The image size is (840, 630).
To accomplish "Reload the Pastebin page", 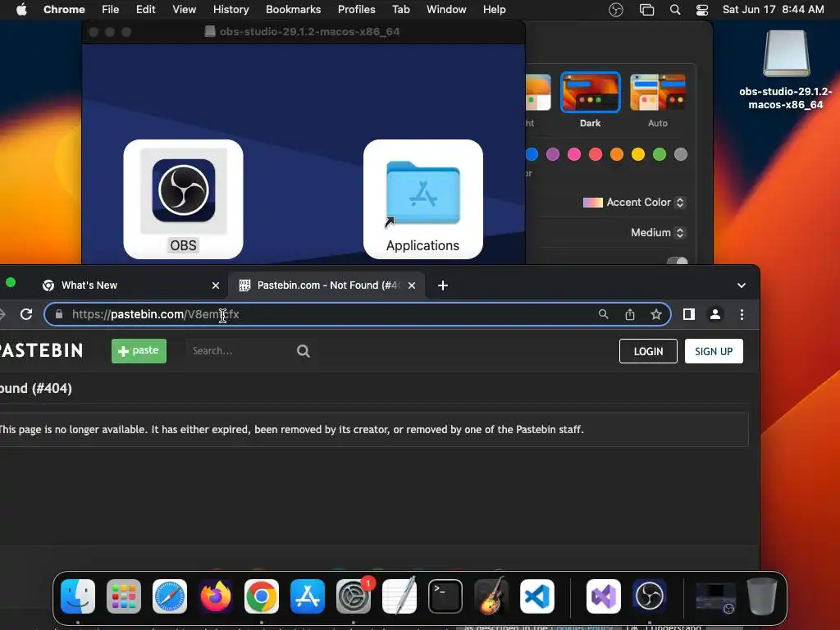I will [x=26, y=314].
